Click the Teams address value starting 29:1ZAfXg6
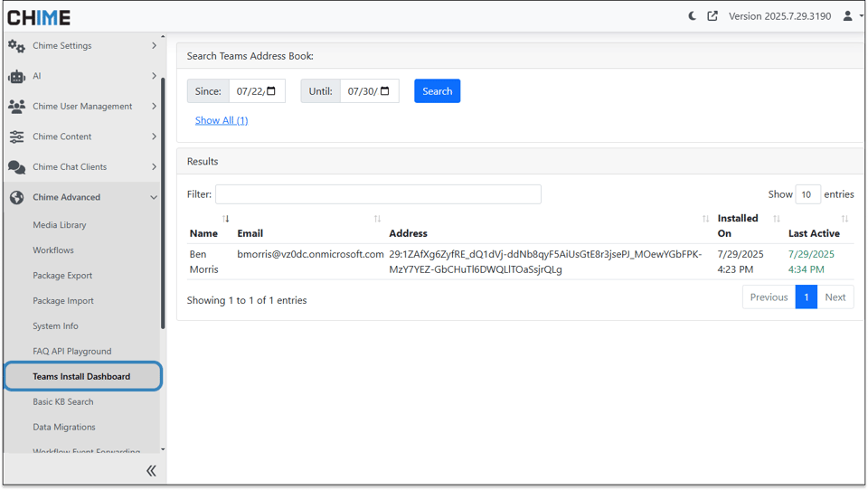The image size is (868, 490). pyautogui.click(x=545, y=262)
